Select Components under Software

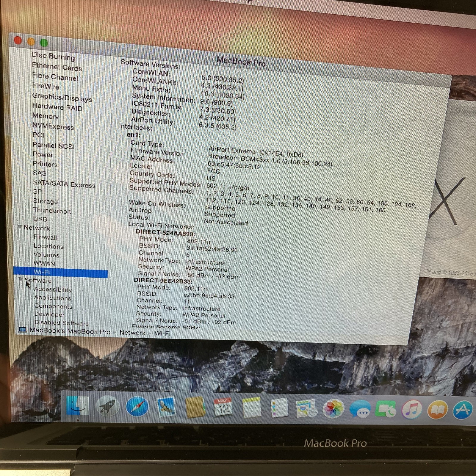[53, 306]
